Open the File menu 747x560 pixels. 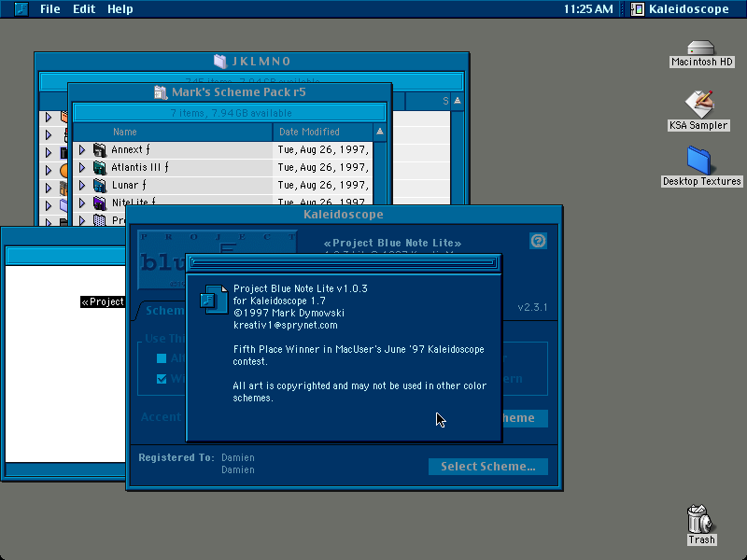point(50,9)
